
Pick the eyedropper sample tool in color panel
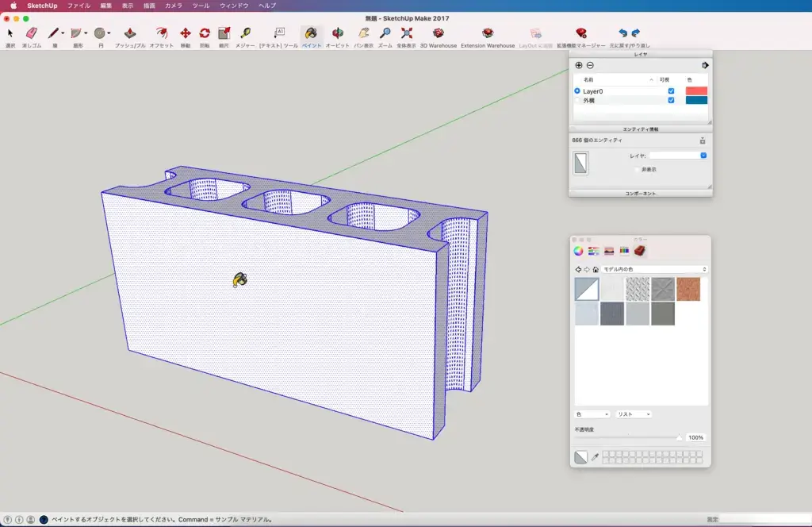pyautogui.click(x=595, y=456)
